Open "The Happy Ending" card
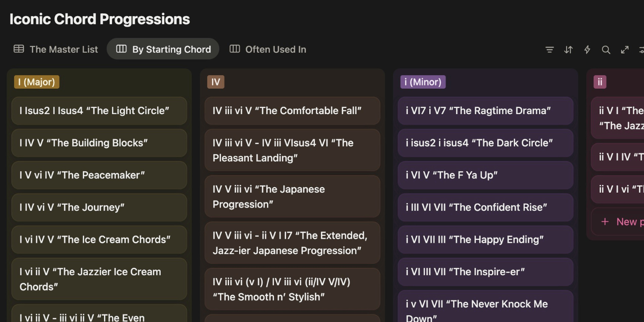The height and width of the screenshot is (322, 644). pos(485,239)
